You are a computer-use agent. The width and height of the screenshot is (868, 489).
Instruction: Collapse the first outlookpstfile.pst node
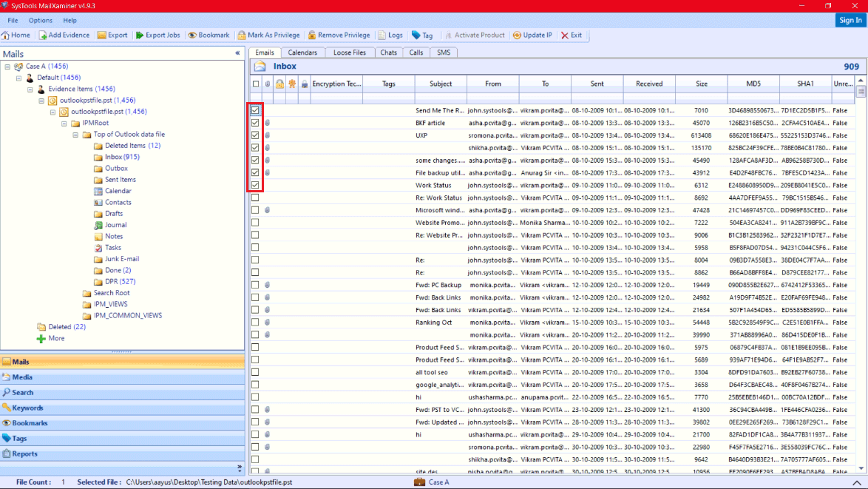point(41,101)
